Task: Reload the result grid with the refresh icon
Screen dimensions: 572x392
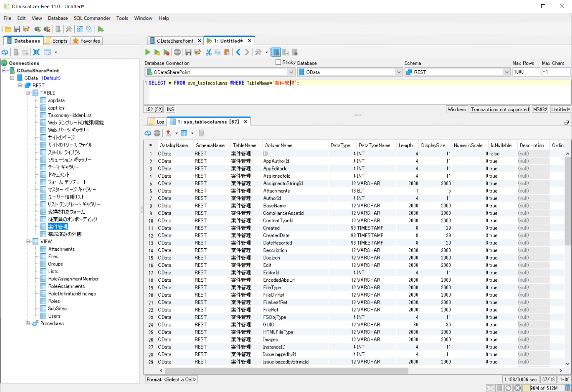Action: [148, 133]
